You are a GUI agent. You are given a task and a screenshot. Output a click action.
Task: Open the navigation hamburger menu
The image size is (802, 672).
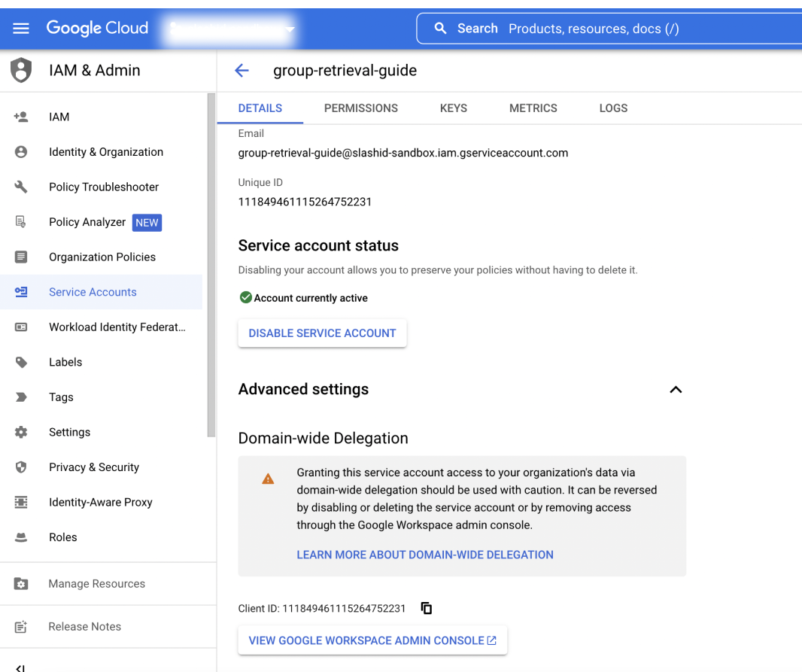coord(20,28)
